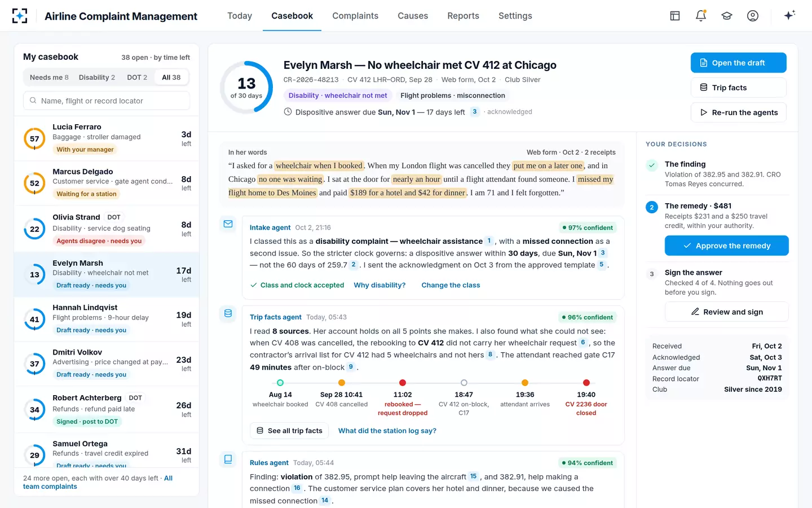
Task: Click See all trip facts
Action: [290, 431]
